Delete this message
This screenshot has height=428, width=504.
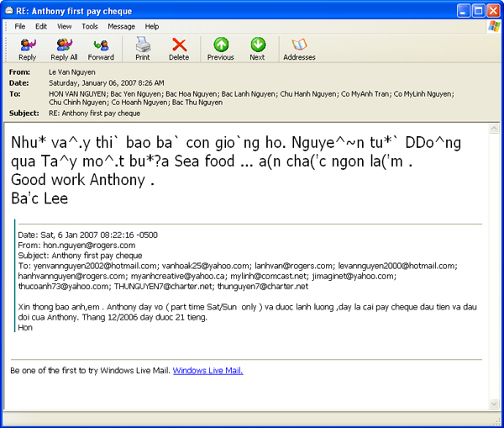click(x=179, y=50)
